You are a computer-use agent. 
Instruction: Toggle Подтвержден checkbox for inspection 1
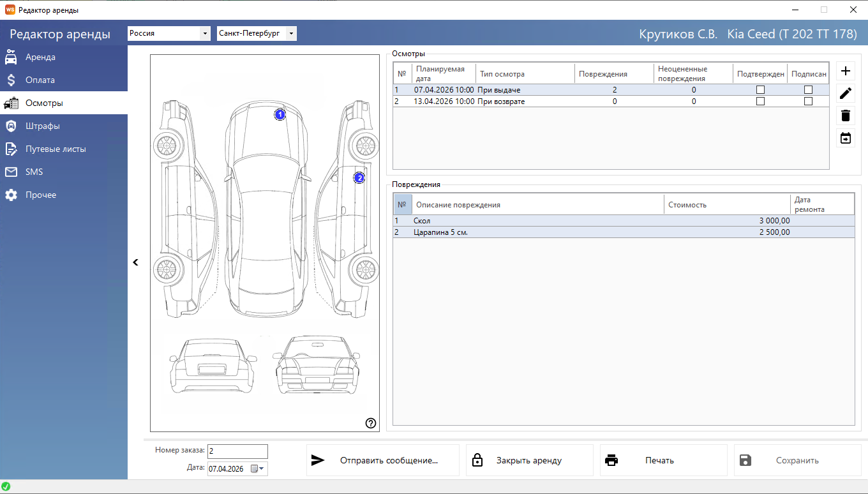[x=760, y=90]
